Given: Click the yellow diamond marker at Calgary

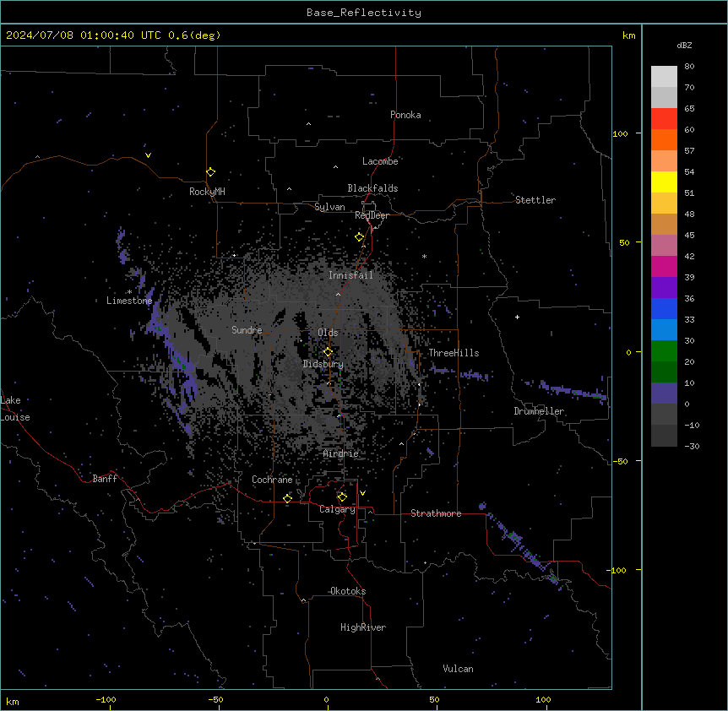Looking at the screenshot, I should tap(342, 497).
